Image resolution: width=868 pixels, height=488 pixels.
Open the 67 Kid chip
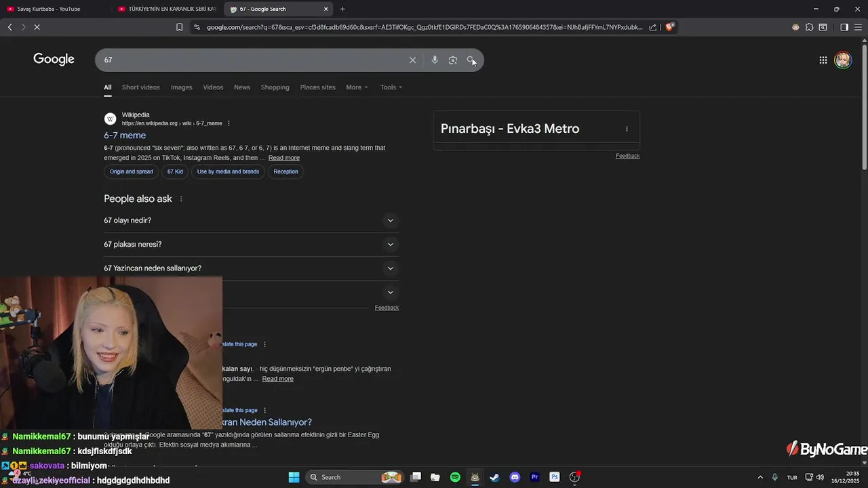coord(175,171)
